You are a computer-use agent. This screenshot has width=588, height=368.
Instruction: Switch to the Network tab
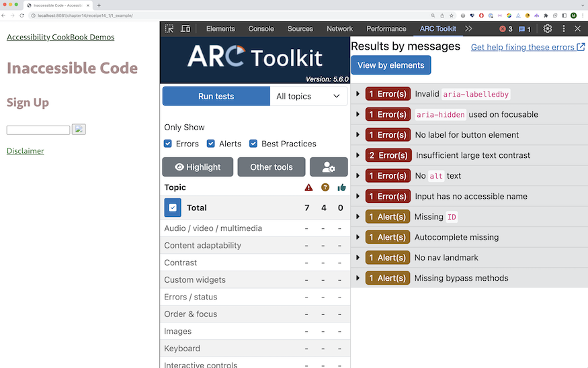[x=340, y=29]
